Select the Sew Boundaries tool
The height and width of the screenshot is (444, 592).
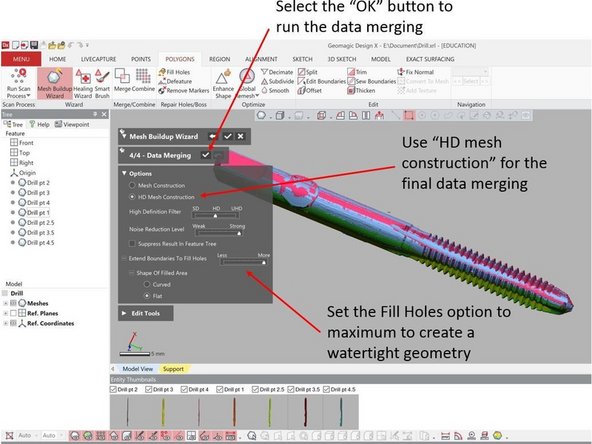point(372,81)
